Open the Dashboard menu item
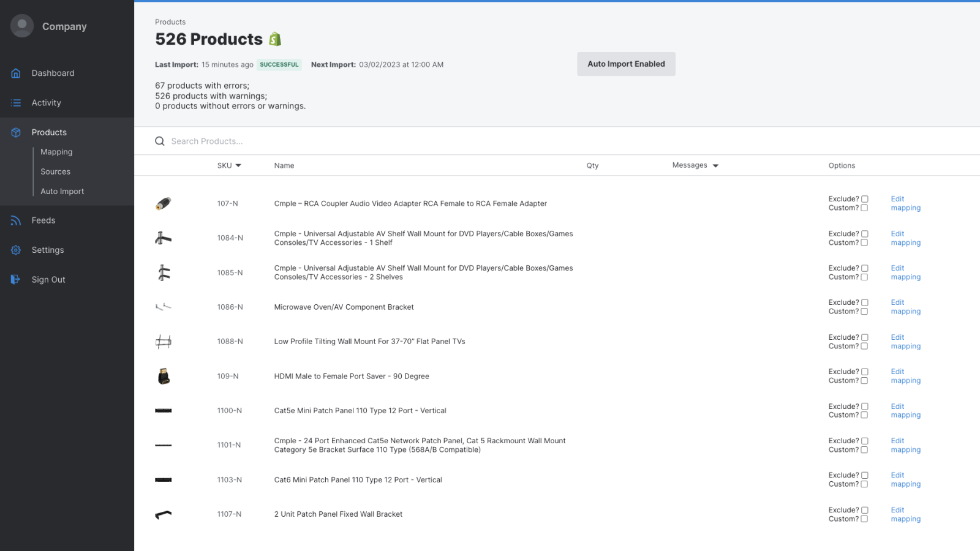The height and width of the screenshot is (551, 980). click(x=53, y=73)
